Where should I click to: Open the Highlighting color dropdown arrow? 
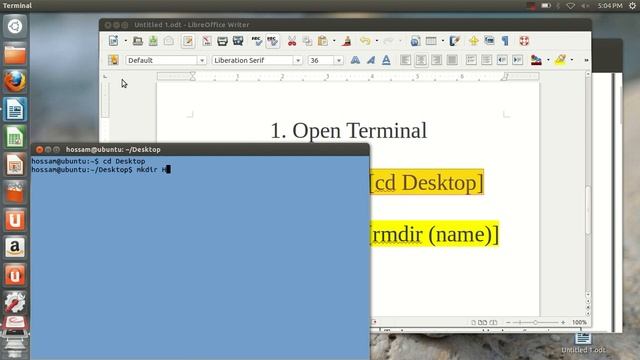pos(572,60)
